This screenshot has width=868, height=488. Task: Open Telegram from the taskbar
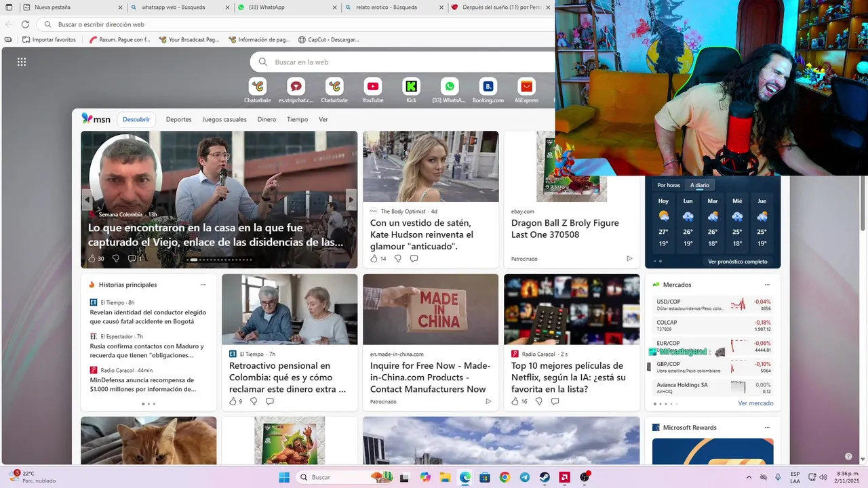click(525, 477)
